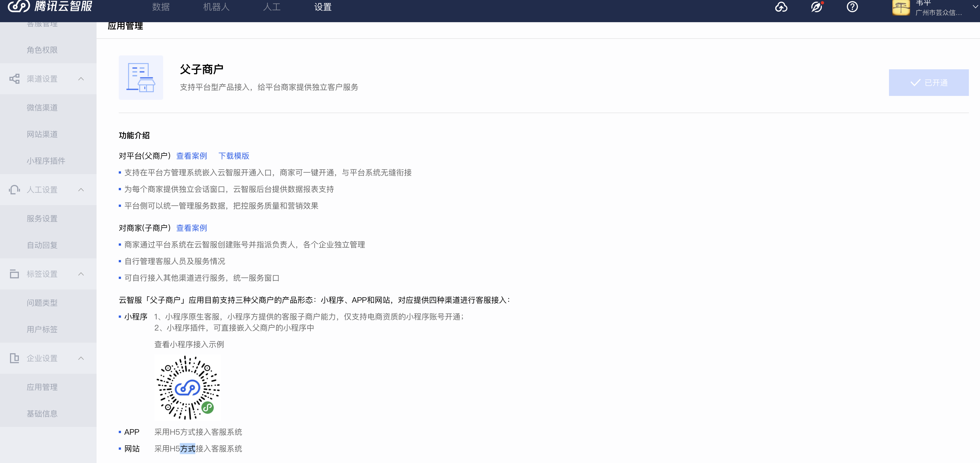Screen dimensions: 980x463
Task: Click the 企业设置 building icon
Action: pos(14,358)
